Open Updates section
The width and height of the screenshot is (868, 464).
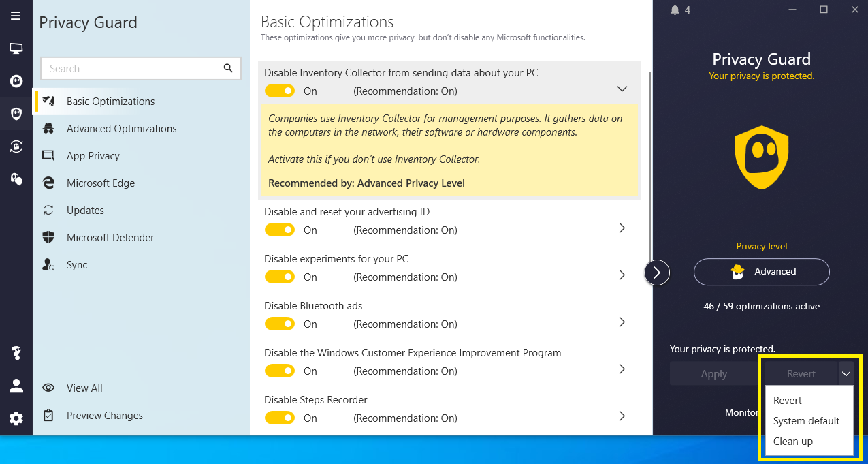(141, 210)
